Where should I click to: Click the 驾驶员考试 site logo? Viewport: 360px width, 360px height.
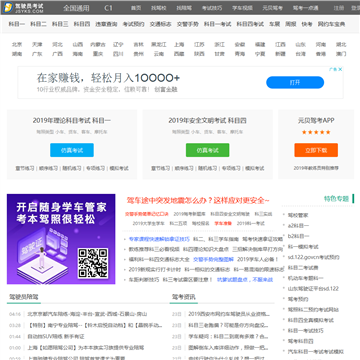tap(23, 7)
